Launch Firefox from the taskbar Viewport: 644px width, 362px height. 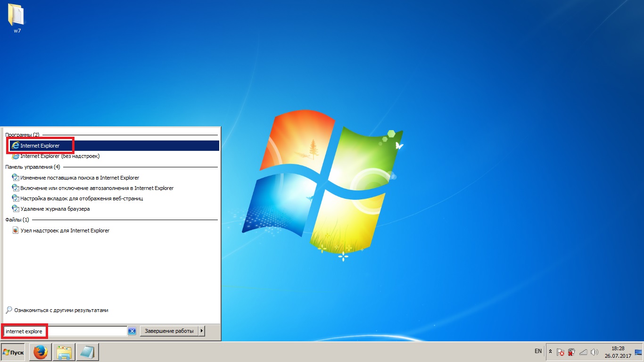coord(41,352)
